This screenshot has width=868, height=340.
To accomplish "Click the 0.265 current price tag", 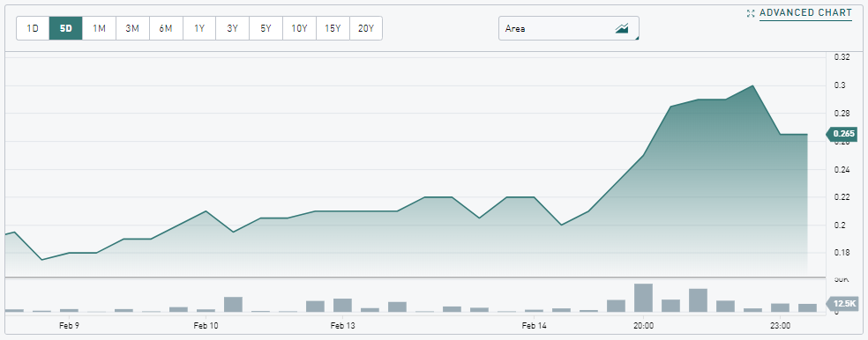I will pos(842,134).
